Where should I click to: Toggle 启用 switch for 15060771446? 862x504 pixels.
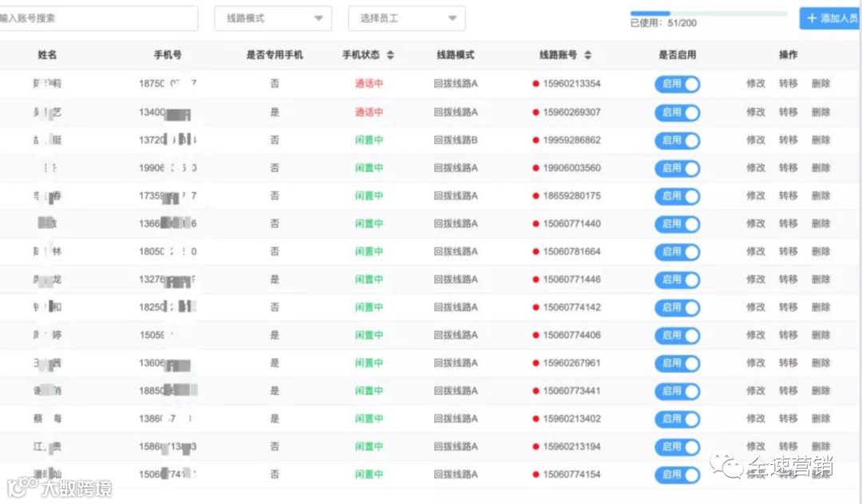point(678,280)
